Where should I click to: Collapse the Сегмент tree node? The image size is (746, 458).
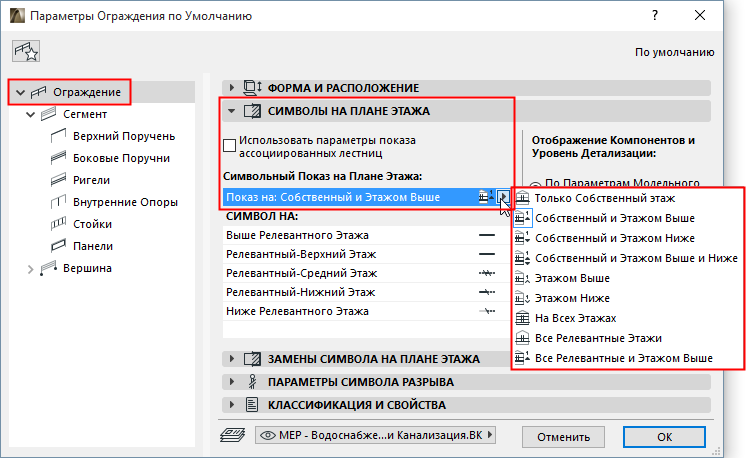30,114
